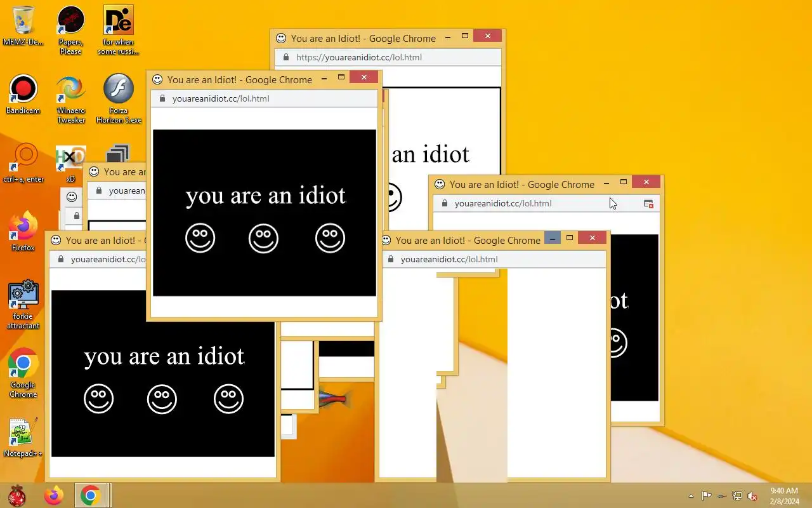Click the lock icon in the front popup window
The height and width of the screenshot is (508, 812).
click(162, 98)
